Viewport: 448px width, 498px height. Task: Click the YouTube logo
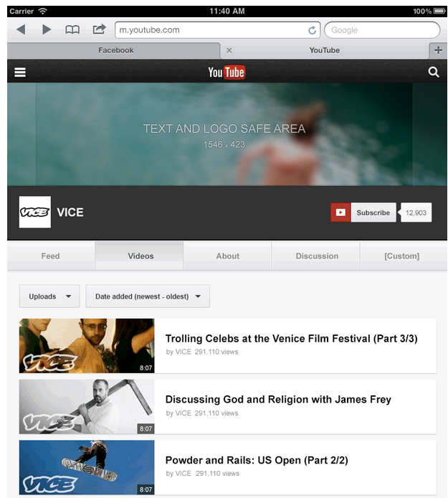click(x=227, y=72)
